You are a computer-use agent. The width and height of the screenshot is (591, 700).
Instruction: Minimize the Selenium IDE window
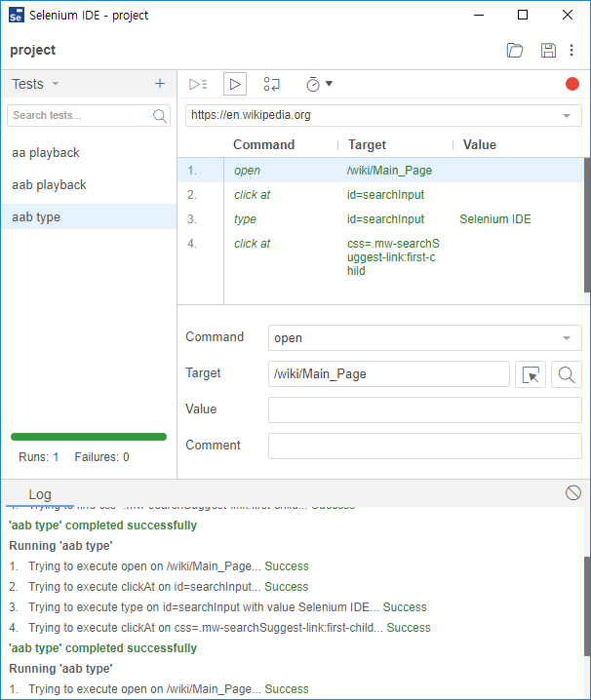tap(479, 15)
